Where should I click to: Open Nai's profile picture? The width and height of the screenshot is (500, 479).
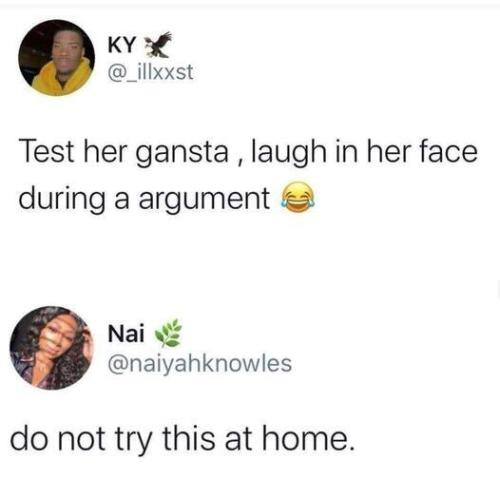coord(52,348)
